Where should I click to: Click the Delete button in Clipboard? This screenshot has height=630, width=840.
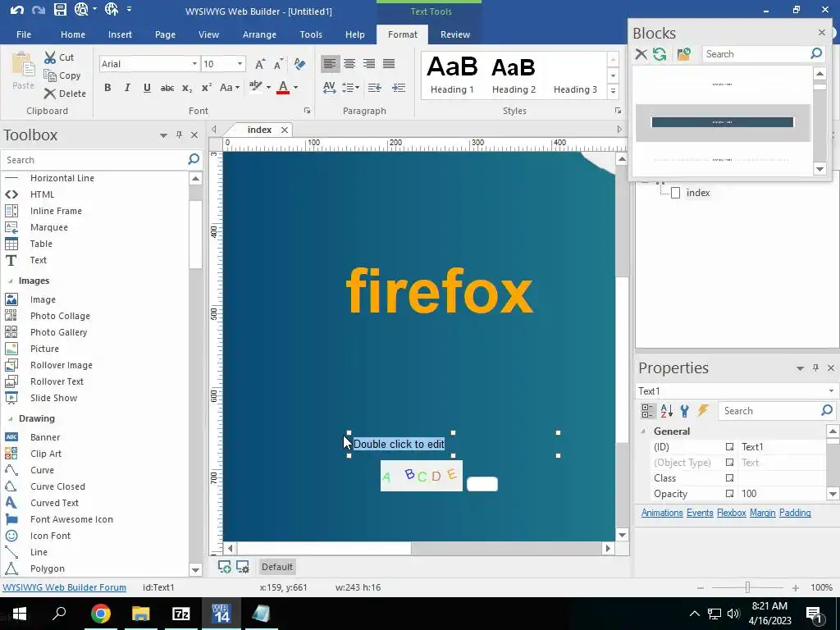click(x=65, y=94)
